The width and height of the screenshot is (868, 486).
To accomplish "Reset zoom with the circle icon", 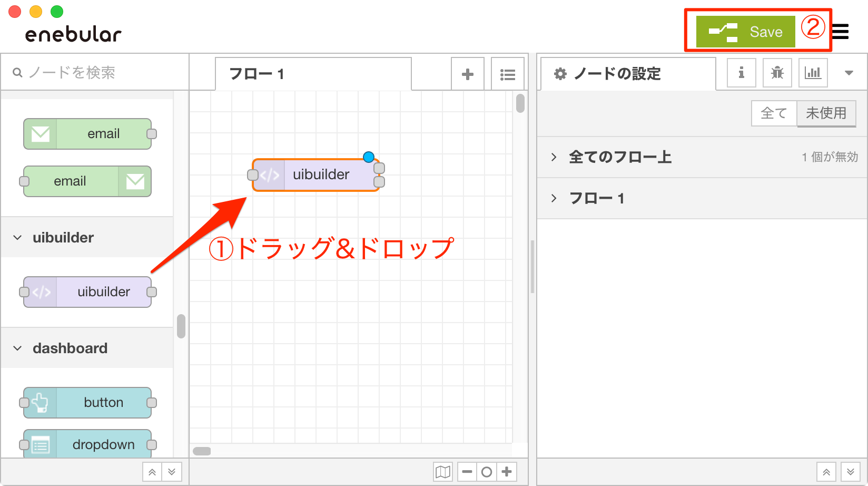I will (x=486, y=472).
